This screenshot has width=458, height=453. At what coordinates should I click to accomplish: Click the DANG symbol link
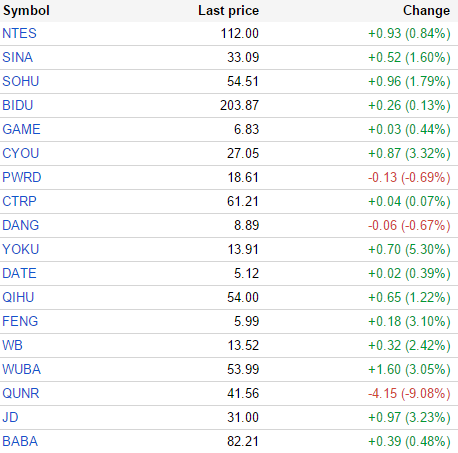[21, 225]
